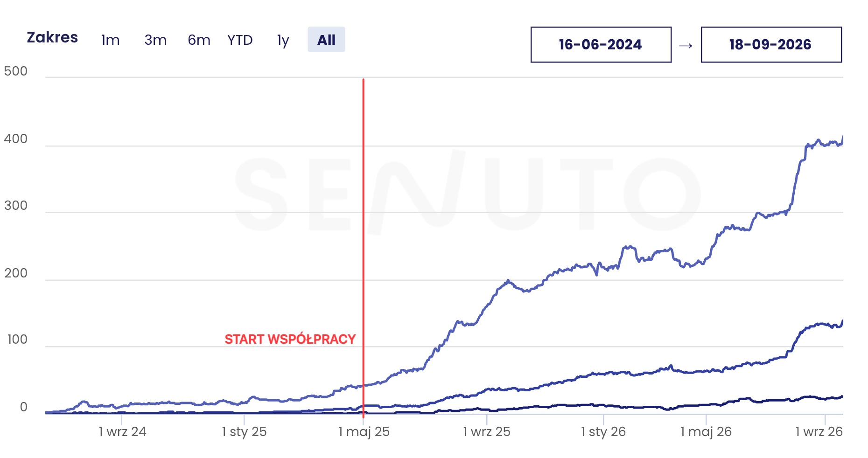The height and width of the screenshot is (458, 868).
Task: Click the START WSPÓŁPRACY red label
Action: tap(290, 339)
